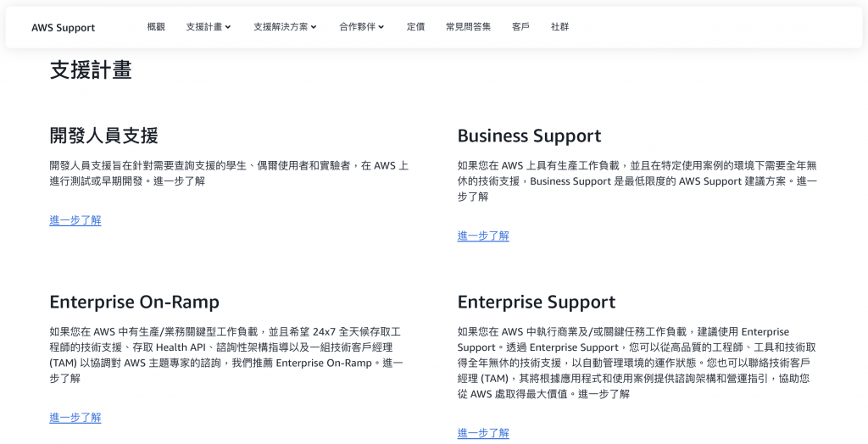Click the Enterprise Support description paragraph

click(637, 363)
